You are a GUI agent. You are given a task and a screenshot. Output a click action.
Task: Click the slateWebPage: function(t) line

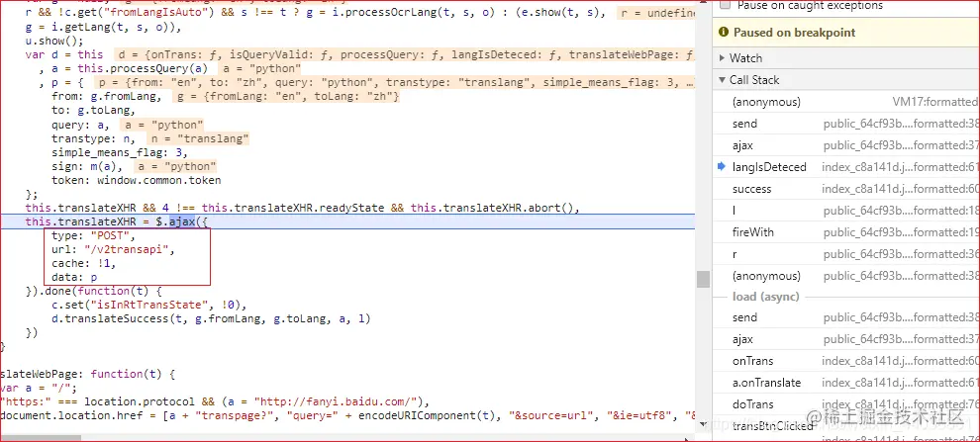(87, 374)
